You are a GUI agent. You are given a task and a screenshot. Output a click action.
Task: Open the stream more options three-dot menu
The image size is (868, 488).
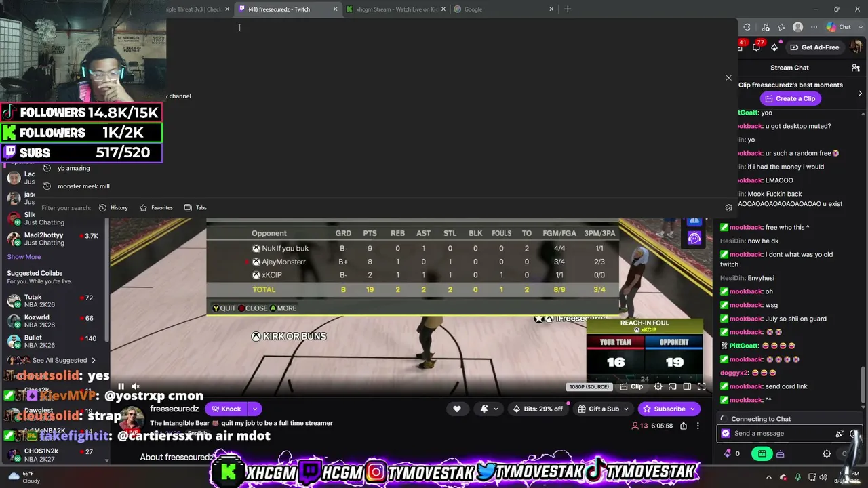[698, 426]
